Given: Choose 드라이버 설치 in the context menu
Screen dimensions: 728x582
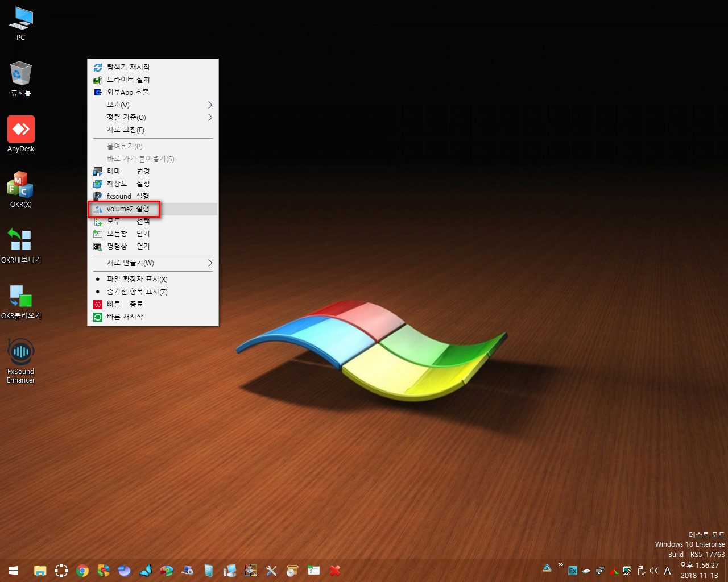Looking at the screenshot, I should click(x=153, y=80).
